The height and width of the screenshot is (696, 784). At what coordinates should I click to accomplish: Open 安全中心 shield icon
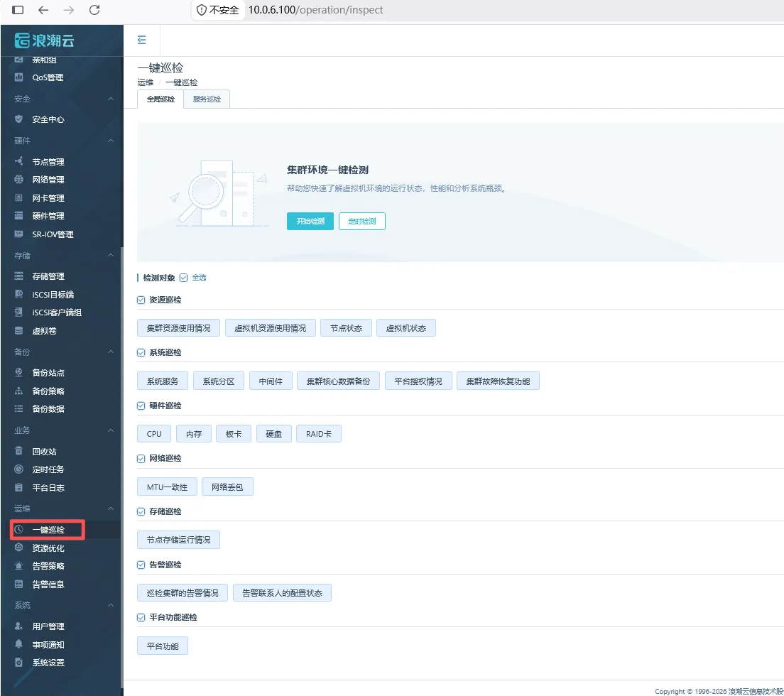point(18,119)
